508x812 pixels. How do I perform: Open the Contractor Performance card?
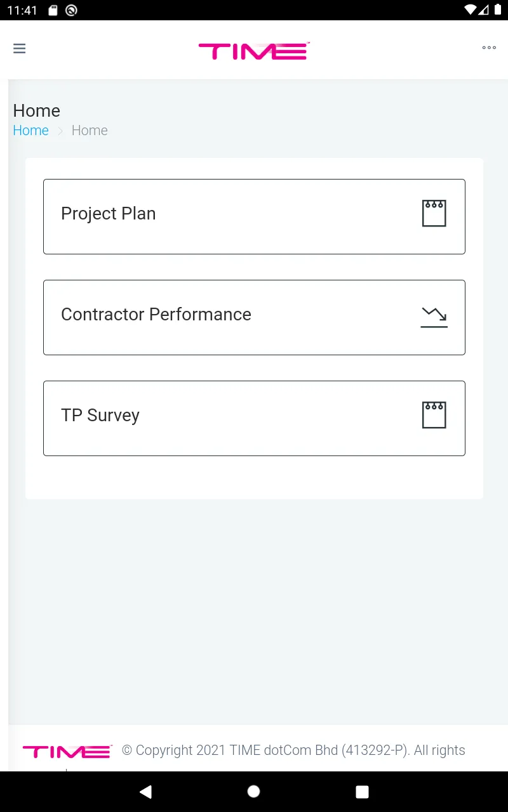254,317
